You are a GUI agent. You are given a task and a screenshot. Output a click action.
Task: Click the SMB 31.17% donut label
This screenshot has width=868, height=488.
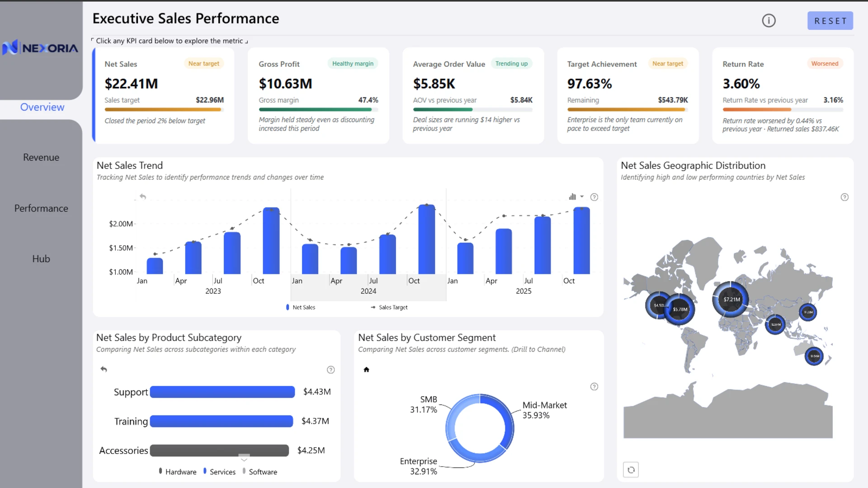click(x=424, y=404)
